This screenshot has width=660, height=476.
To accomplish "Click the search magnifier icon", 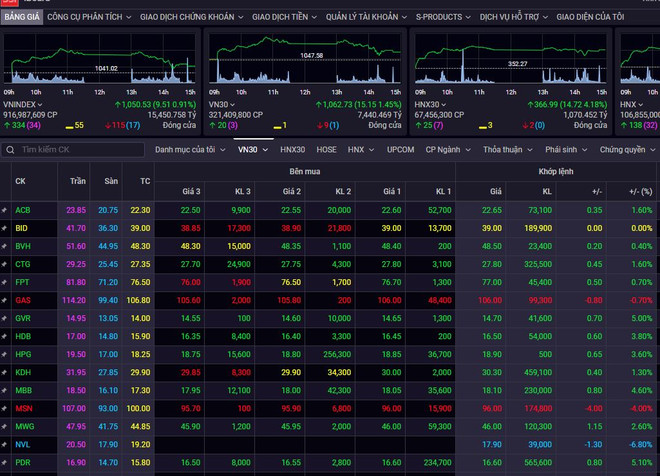I will point(10,149).
